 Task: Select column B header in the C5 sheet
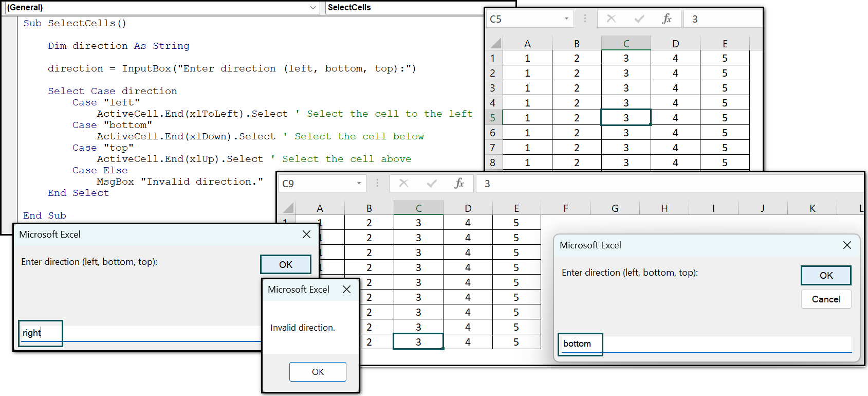pyautogui.click(x=577, y=44)
